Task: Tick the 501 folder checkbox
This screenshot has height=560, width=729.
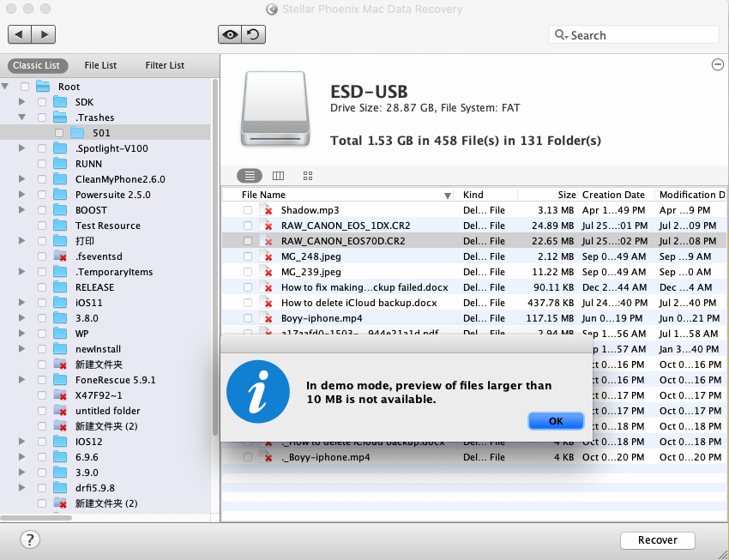Action: (x=59, y=133)
